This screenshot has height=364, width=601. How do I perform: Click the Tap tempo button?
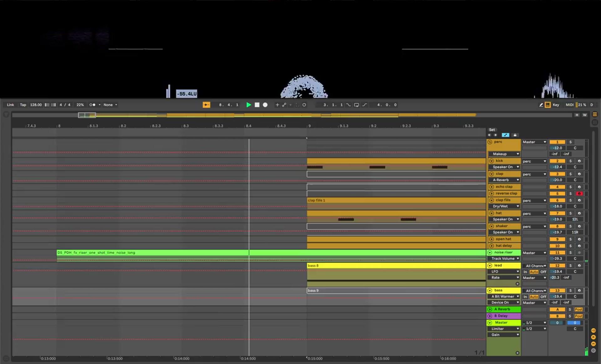point(23,105)
